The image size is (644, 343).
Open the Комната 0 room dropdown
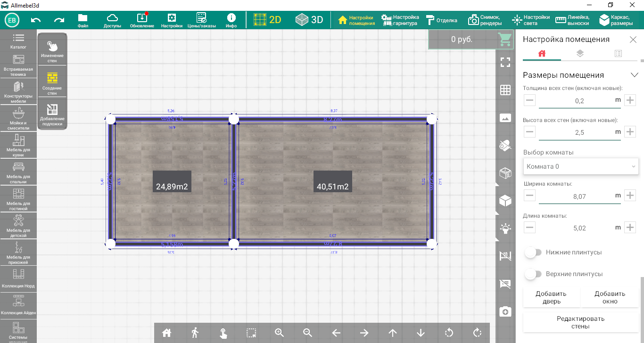tap(581, 166)
